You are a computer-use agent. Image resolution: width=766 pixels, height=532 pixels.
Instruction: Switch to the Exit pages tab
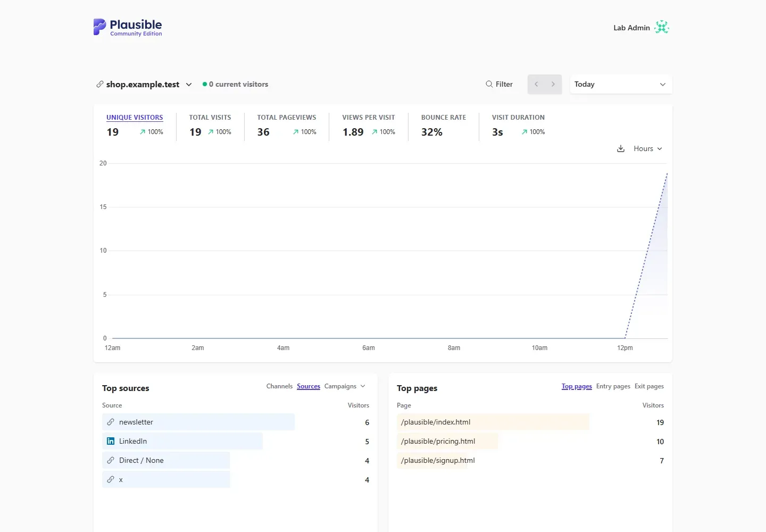click(649, 386)
